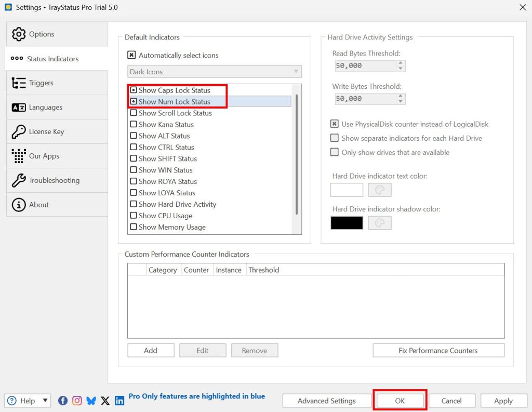Expand the Help dropdown arrow
The height and width of the screenshot is (412, 532).
click(45, 401)
